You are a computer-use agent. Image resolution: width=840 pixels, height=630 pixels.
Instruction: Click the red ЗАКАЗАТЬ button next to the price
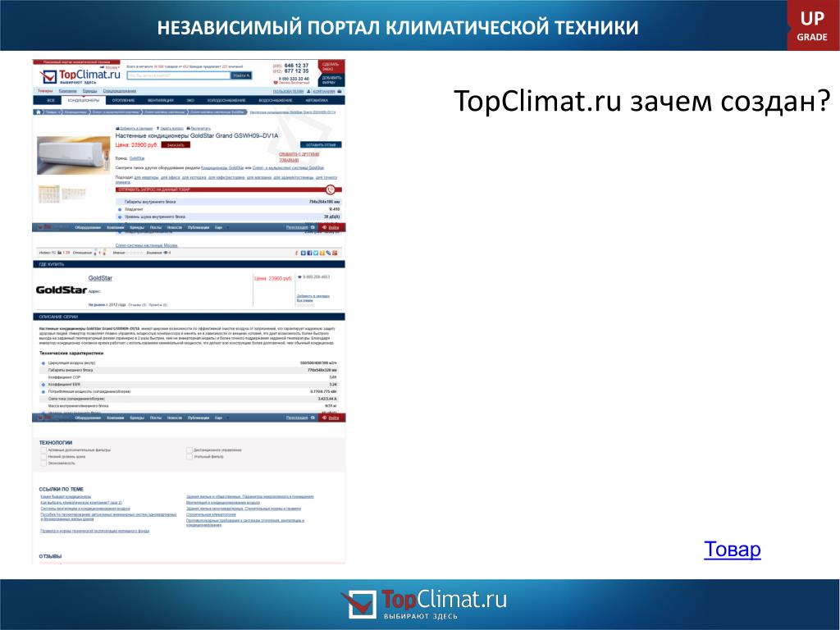click(x=176, y=144)
